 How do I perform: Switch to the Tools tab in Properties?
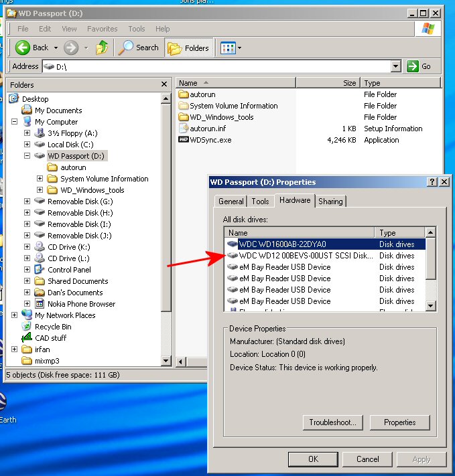point(261,202)
